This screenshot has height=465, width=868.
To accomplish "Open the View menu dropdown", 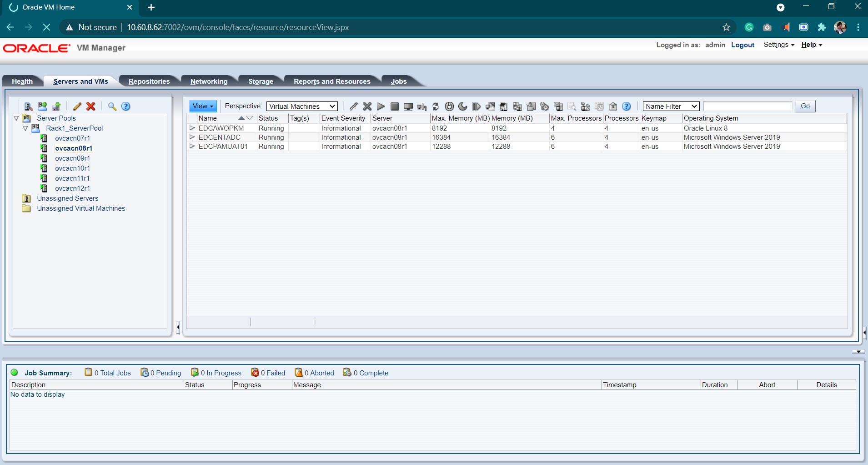I will [203, 106].
